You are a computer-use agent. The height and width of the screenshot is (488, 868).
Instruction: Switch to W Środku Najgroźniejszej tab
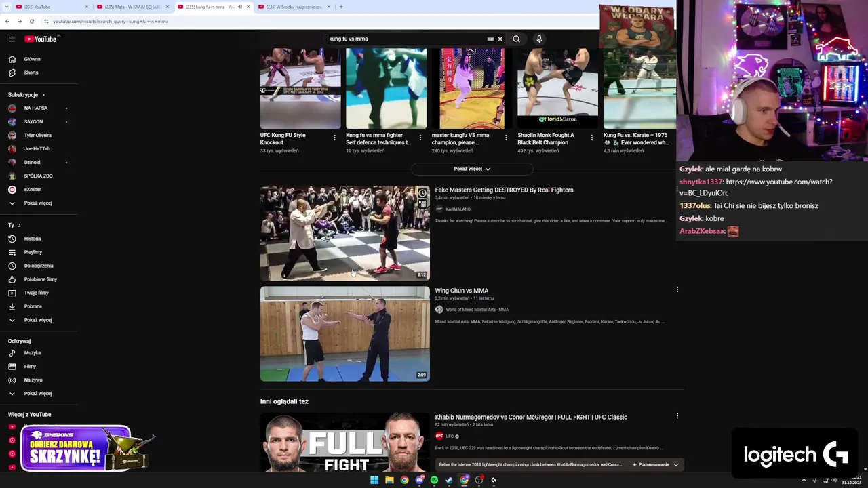coord(294,7)
